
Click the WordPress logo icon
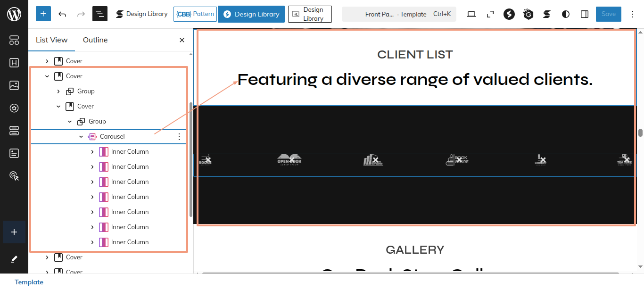[x=14, y=14]
